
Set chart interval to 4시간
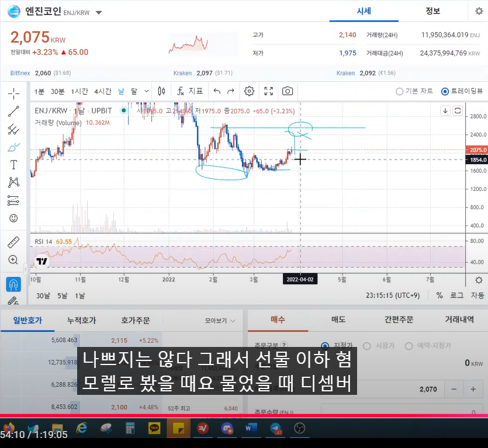coord(103,92)
